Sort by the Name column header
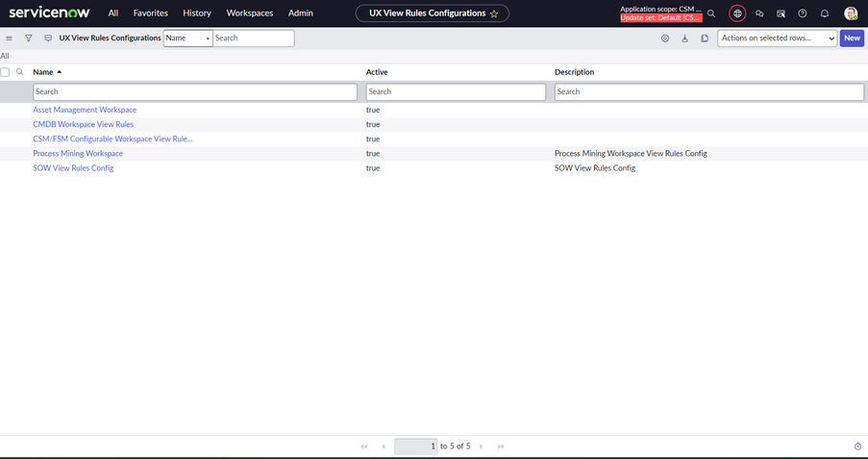The image size is (868, 459). pyautogui.click(x=43, y=72)
